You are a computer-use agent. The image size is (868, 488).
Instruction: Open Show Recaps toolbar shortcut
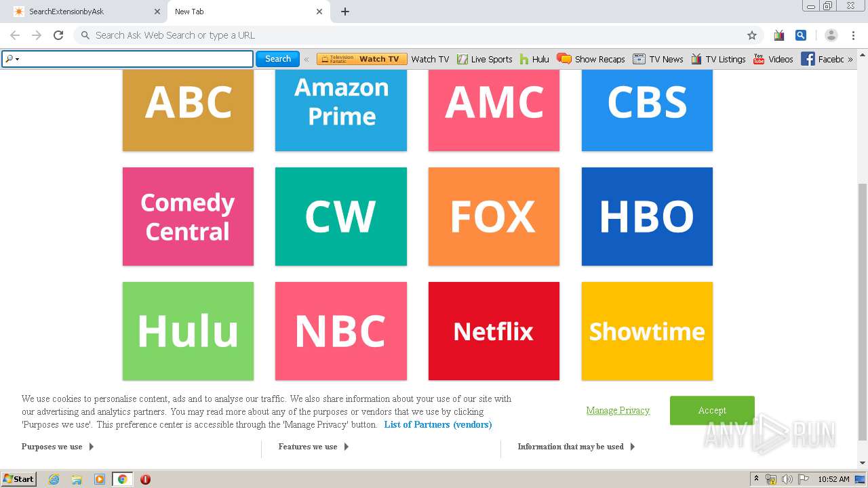click(591, 59)
